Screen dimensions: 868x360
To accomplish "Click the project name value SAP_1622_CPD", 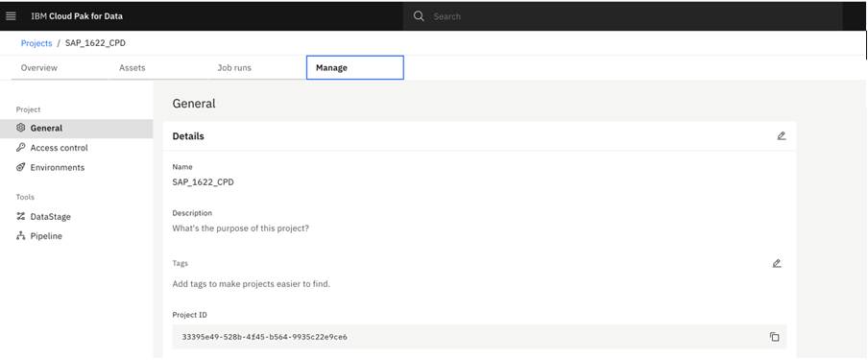I will pos(204,181).
